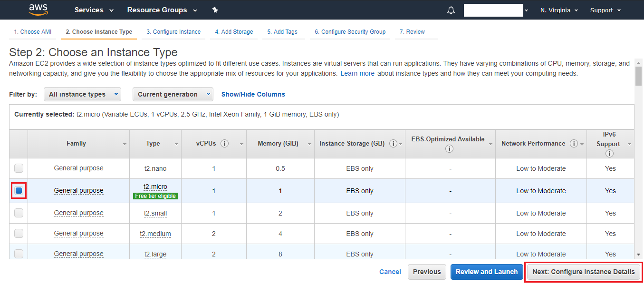
Task: Deselect the t2.micro instance checkbox
Action: pyautogui.click(x=19, y=191)
